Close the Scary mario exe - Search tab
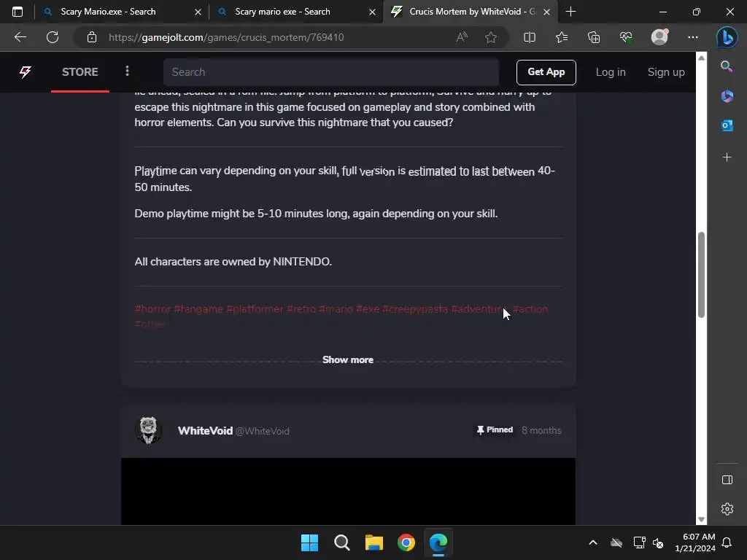747x560 pixels. coord(372,12)
